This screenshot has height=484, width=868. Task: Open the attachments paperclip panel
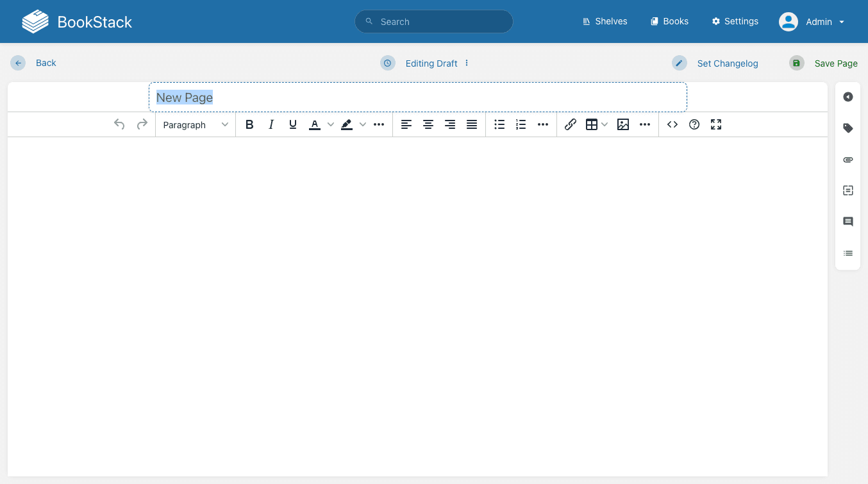pos(848,160)
